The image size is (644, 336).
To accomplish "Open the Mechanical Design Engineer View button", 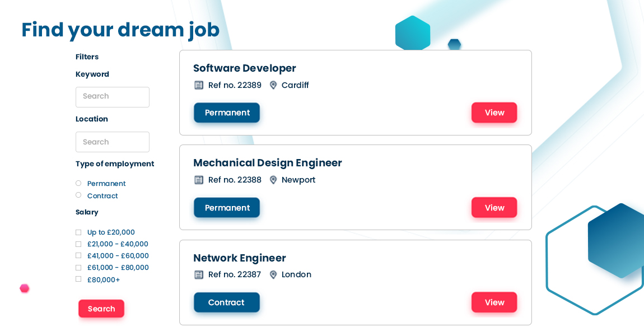I will 494,208.
